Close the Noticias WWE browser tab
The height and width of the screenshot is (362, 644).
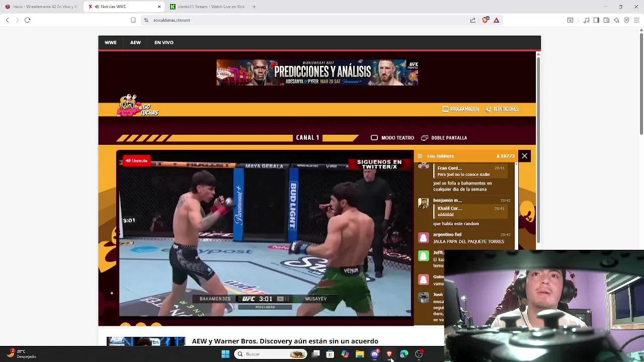click(x=159, y=7)
